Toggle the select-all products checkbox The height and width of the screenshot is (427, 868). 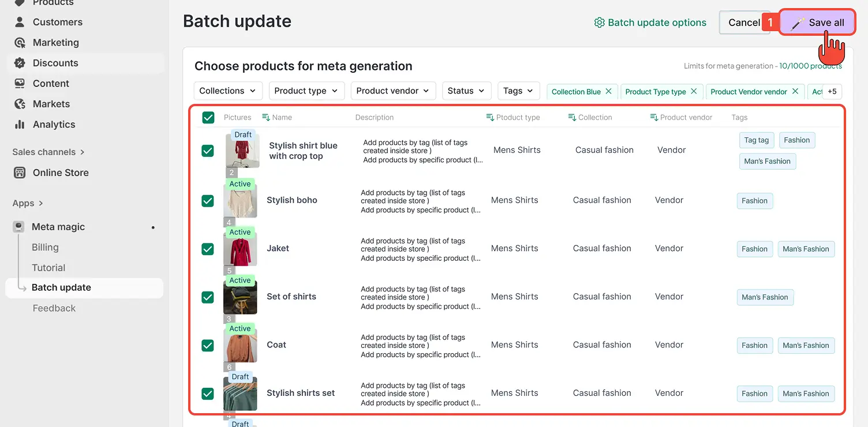208,118
